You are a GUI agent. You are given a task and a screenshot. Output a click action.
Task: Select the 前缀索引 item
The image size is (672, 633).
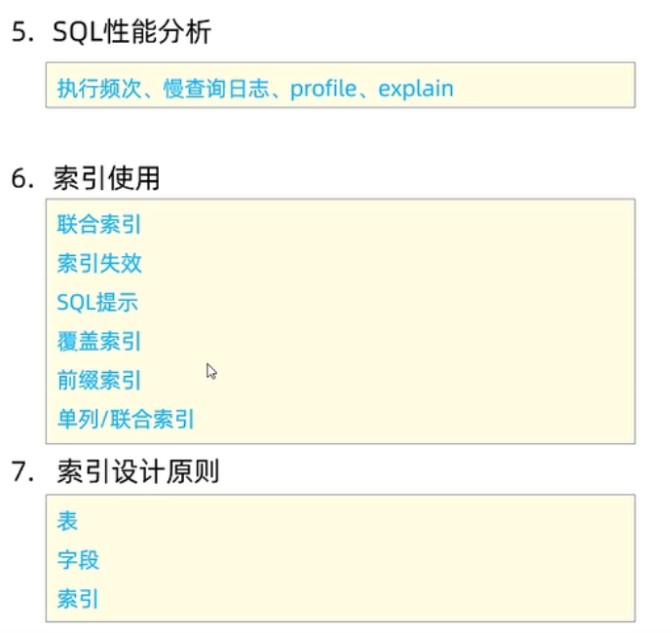coord(99,380)
